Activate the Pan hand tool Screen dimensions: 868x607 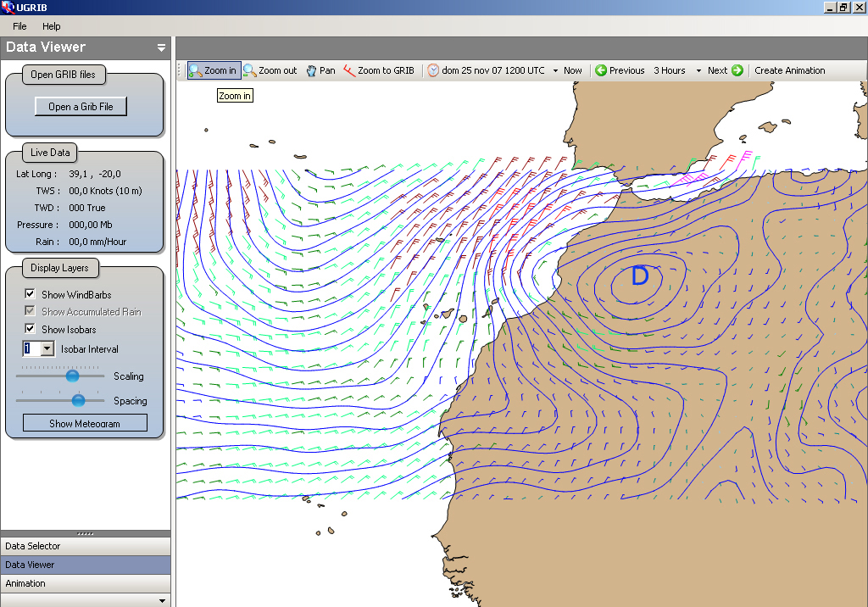[x=311, y=70]
